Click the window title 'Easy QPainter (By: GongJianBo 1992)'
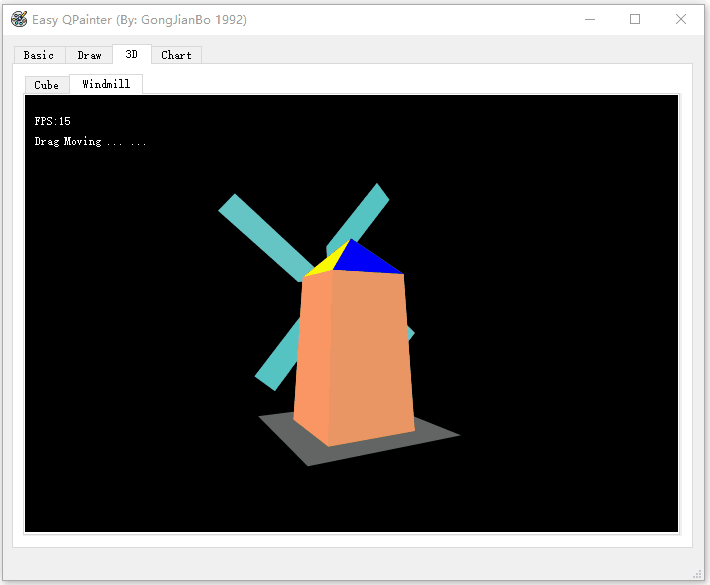The width and height of the screenshot is (710, 585). click(139, 20)
